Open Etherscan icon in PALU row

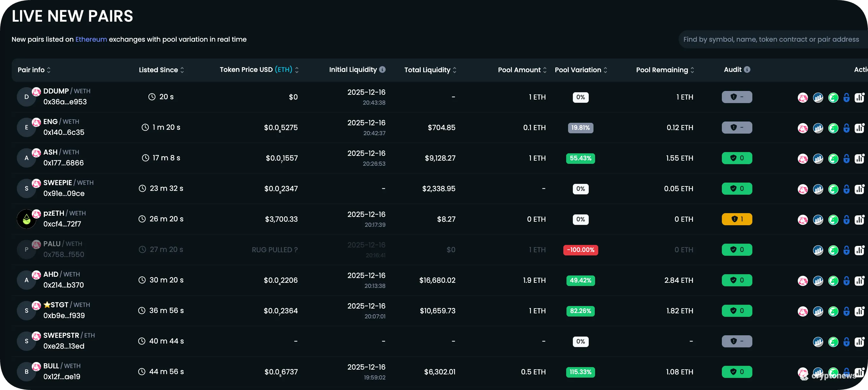coord(818,250)
